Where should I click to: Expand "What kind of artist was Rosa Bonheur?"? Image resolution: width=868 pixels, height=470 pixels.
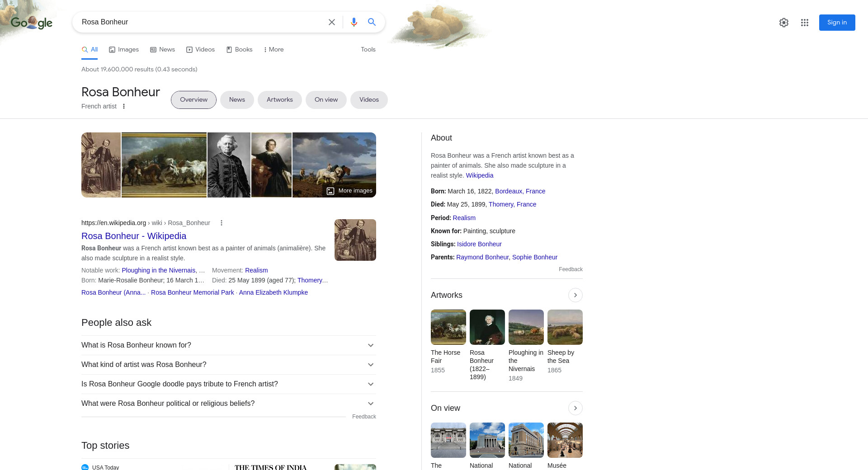pos(228,365)
